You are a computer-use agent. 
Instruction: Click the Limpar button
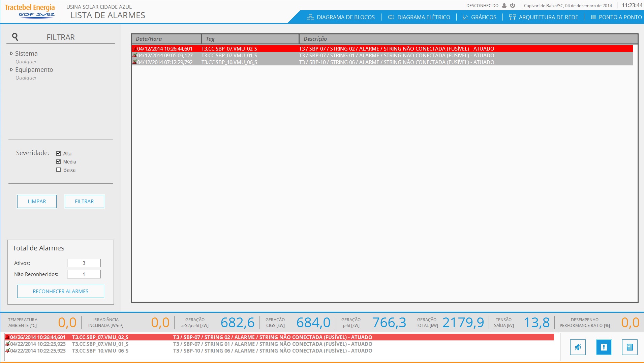37,201
